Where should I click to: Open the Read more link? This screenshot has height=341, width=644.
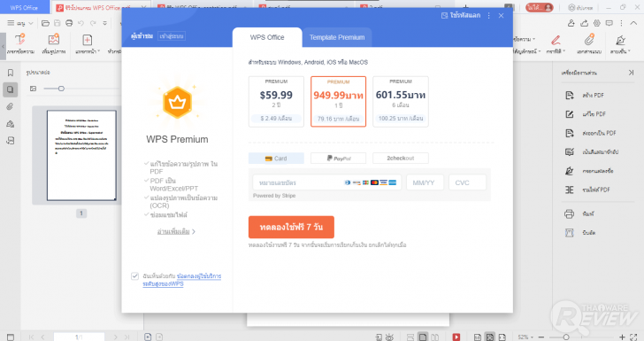point(176,232)
